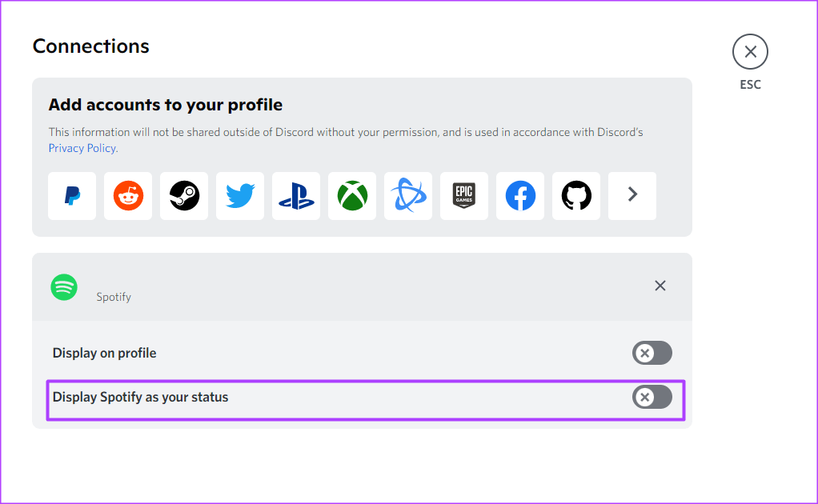Screen dimensions: 818x504
Task: Connect a Battle.net account
Action: [408, 196]
